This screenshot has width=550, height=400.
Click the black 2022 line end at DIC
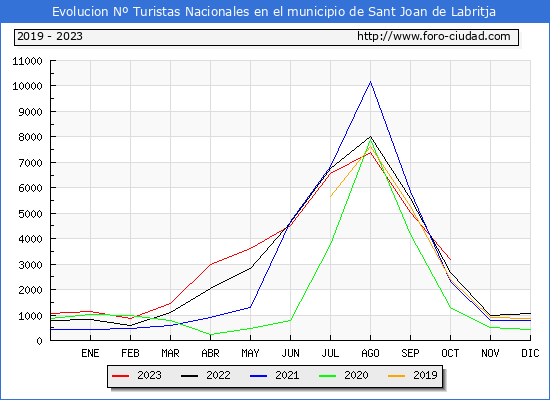pyautogui.click(x=530, y=313)
